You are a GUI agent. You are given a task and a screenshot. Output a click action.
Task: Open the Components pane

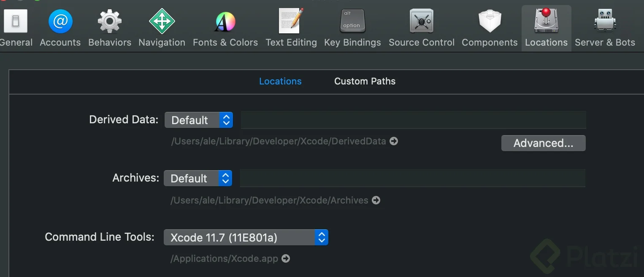(x=490, y=28)
